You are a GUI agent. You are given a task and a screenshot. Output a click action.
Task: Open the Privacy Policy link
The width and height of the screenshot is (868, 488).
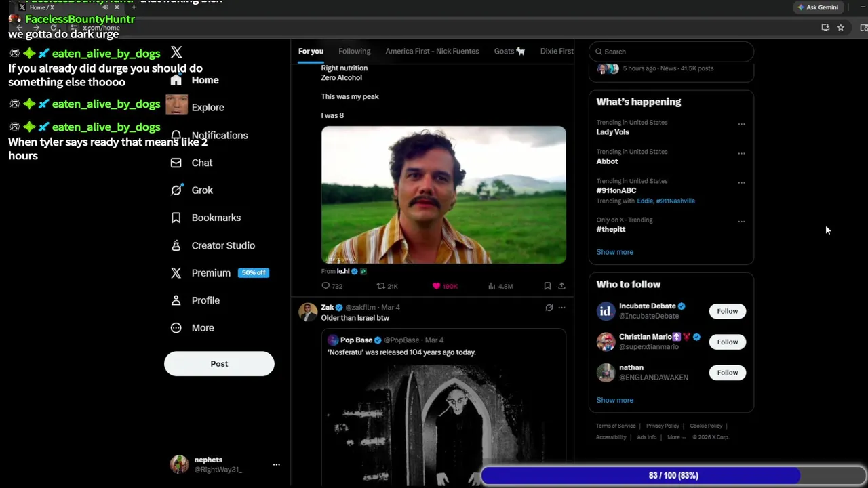pos(663,426)
